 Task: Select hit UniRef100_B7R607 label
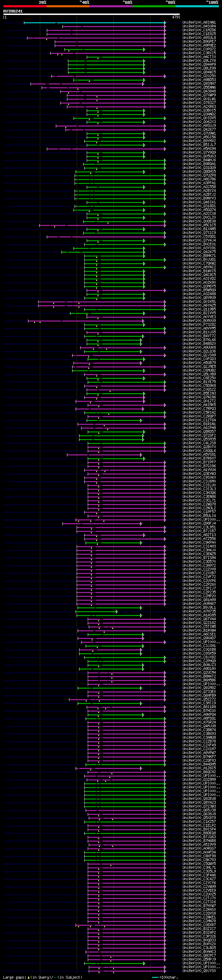tap(199, 459)
